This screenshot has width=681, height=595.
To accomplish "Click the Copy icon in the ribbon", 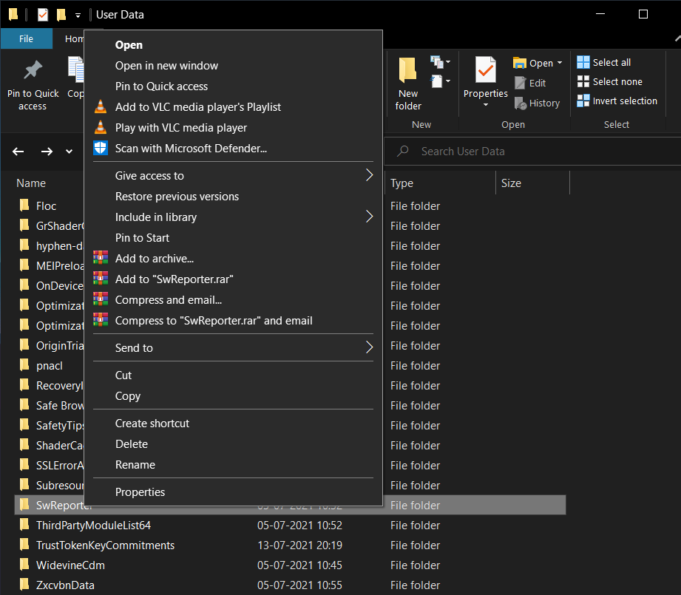I will pos(76,69).
